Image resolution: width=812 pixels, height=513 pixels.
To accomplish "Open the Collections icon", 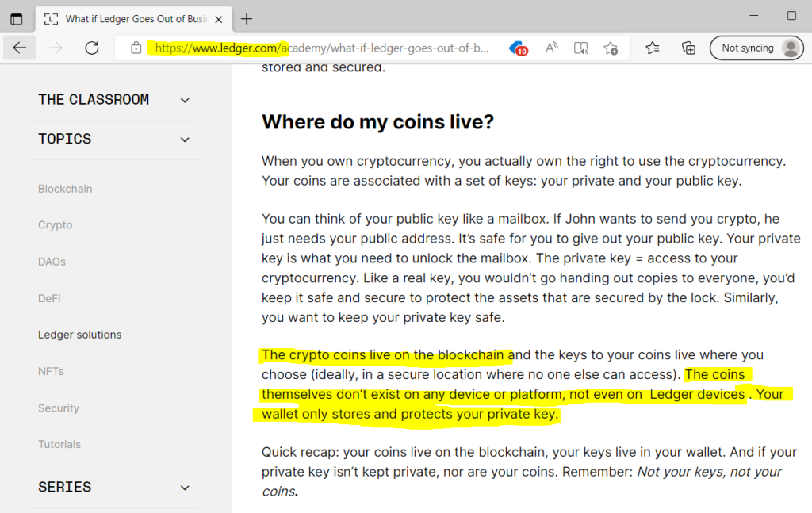I will (689, 48).
